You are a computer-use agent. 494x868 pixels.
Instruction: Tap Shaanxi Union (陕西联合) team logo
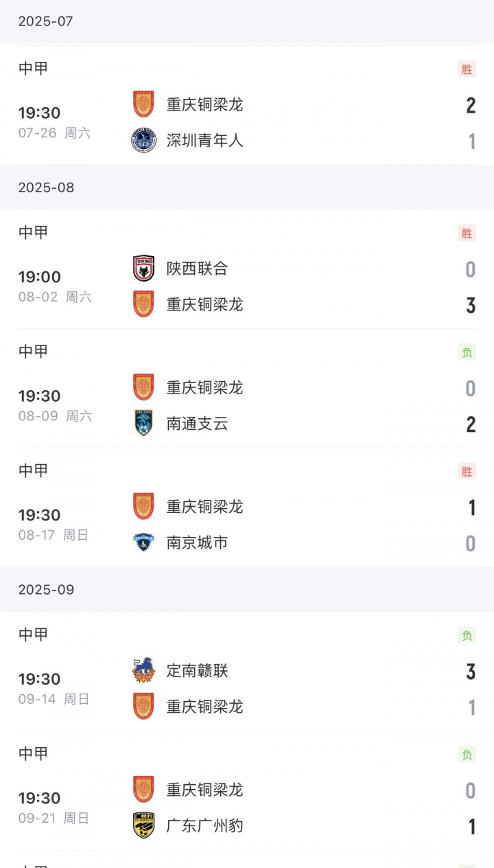tap(143, 269)
